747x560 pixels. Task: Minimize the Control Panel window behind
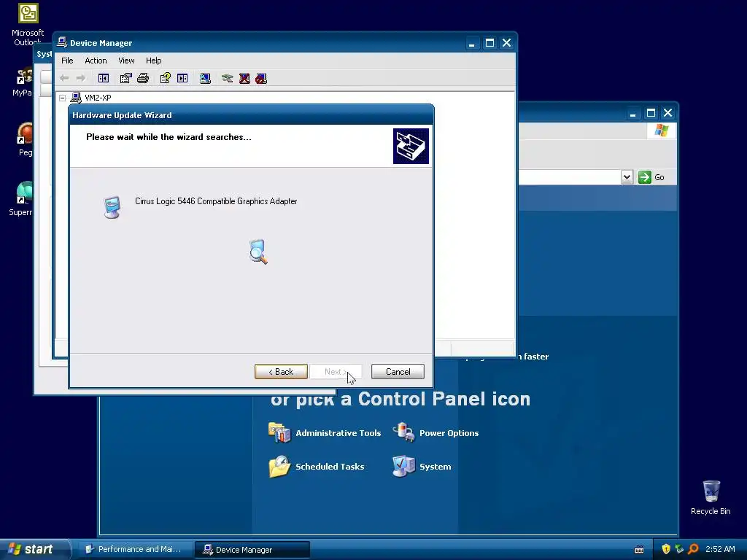pyautogui.click(x=632, y=113)
